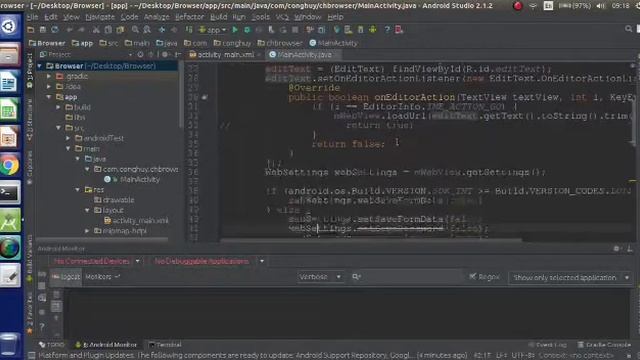Expand the mipmap-hdpi folder
This screenshot has width=640, height=360.
pos(87,231)
